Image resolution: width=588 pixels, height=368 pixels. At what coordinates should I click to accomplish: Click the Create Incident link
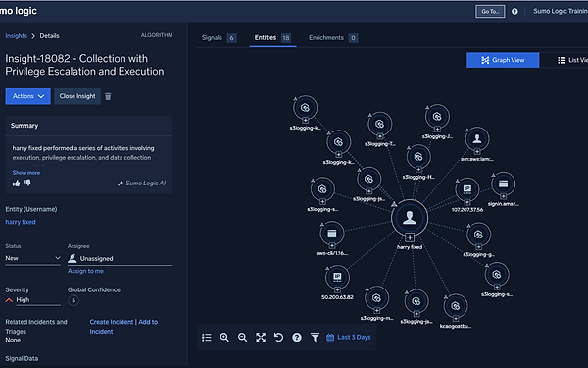click(x=112, y=322)
